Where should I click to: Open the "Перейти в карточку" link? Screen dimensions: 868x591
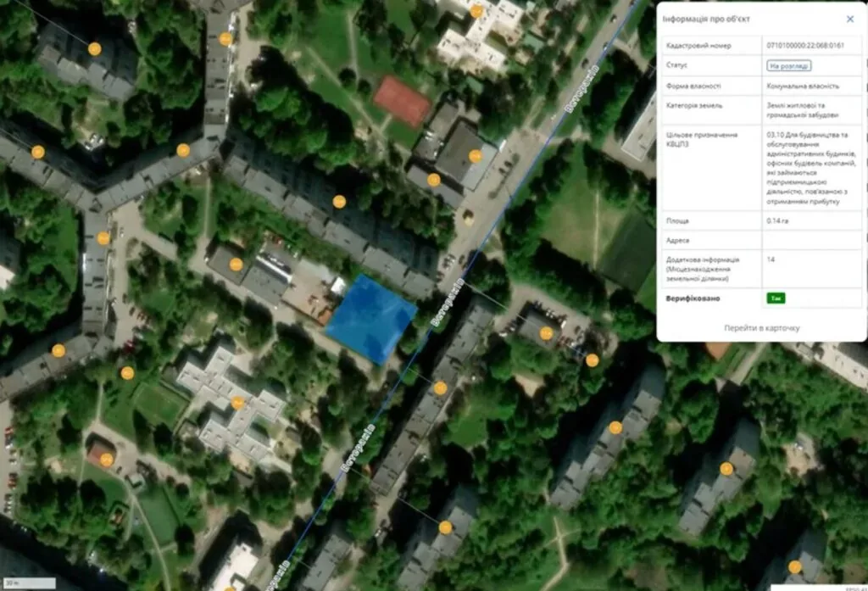pos(761,328)
